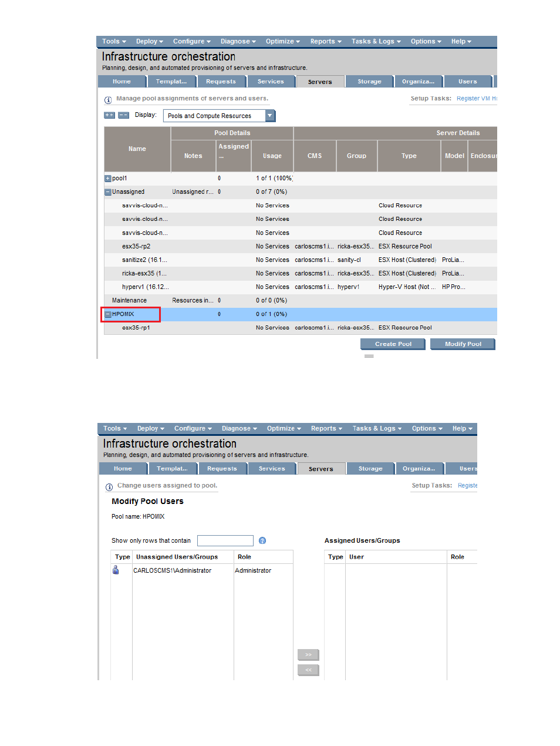Click info icon next to Manage pool assignments

tap(108, 100)
